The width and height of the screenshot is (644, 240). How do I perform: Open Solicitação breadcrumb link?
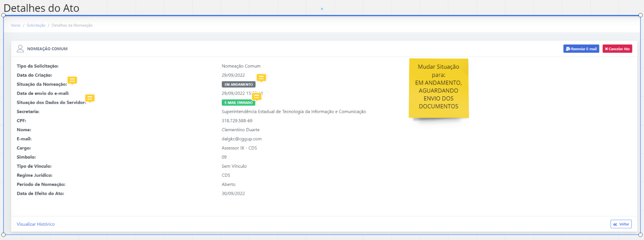(36, 25)
